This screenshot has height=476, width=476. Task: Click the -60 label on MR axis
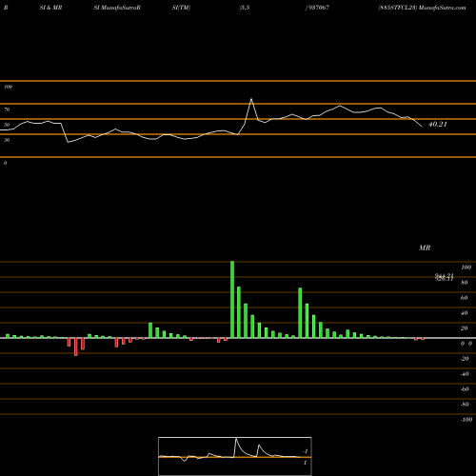coord(465,389)
